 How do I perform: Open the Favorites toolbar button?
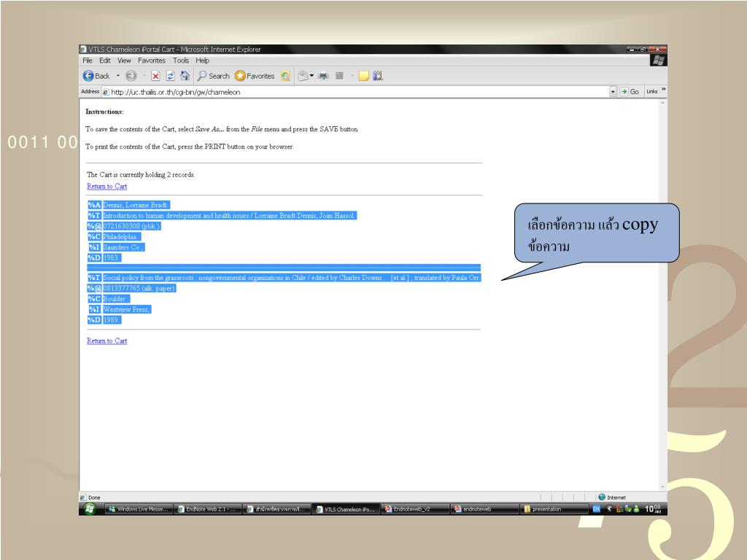click(x=255, y=76)
